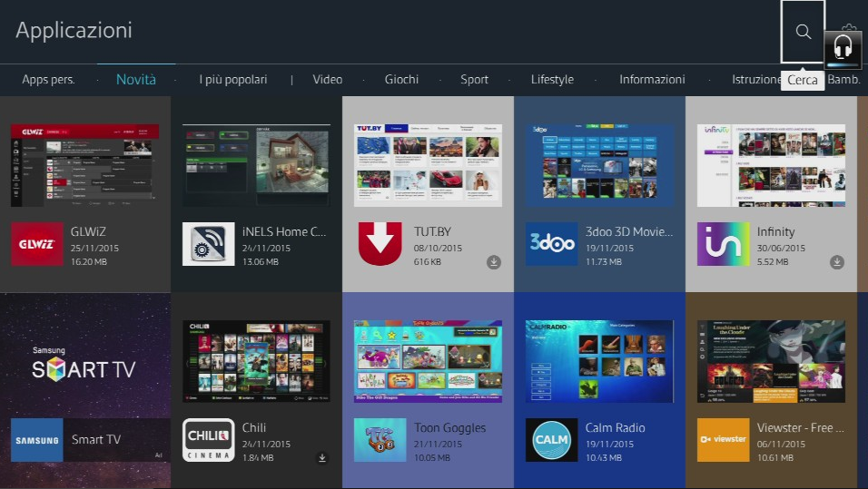Screen dimensions: 868x489
Task: Open the I più popolari tab
Action: pyautogui.click(x=233, y=80)
